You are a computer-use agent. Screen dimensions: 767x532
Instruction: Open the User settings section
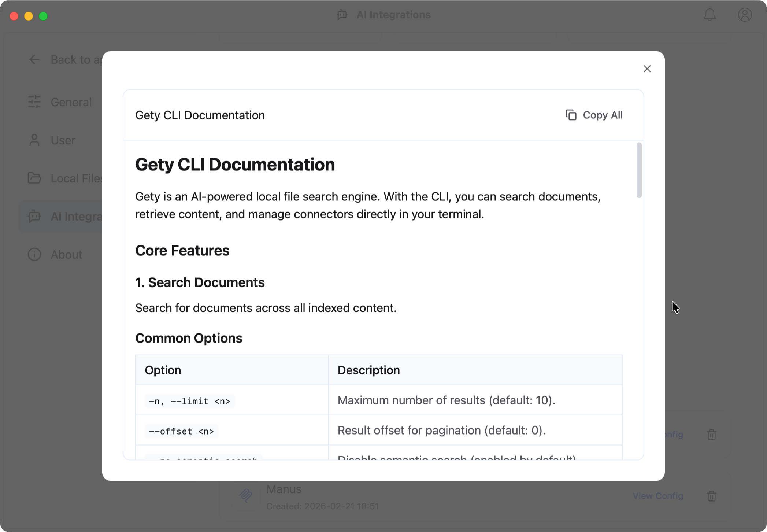click(63, 140)
